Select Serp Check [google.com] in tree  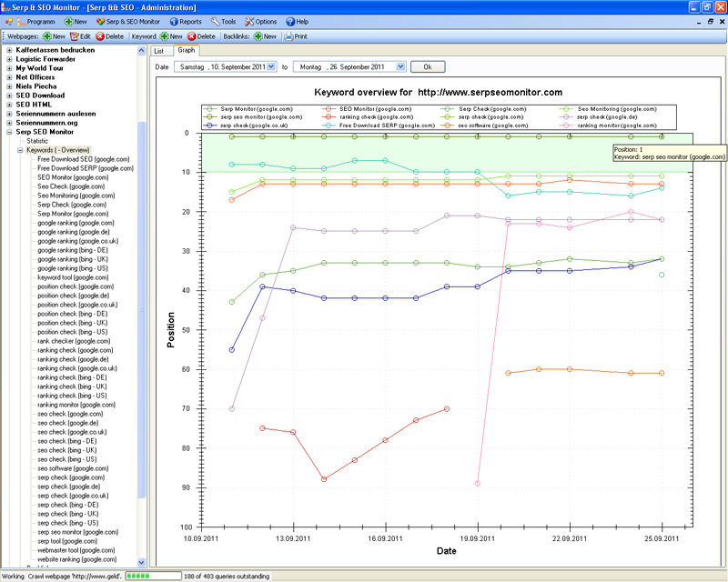coord(72,205)
